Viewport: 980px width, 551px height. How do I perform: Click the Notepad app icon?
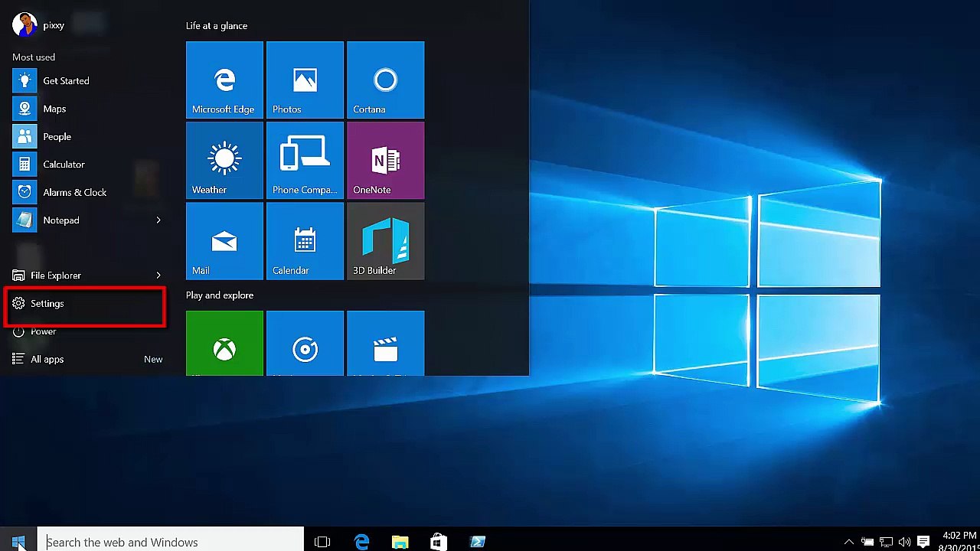tap(24, 220)
